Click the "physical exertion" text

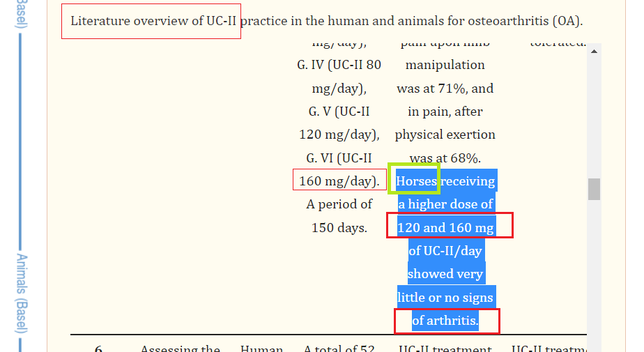coord(445,135)
